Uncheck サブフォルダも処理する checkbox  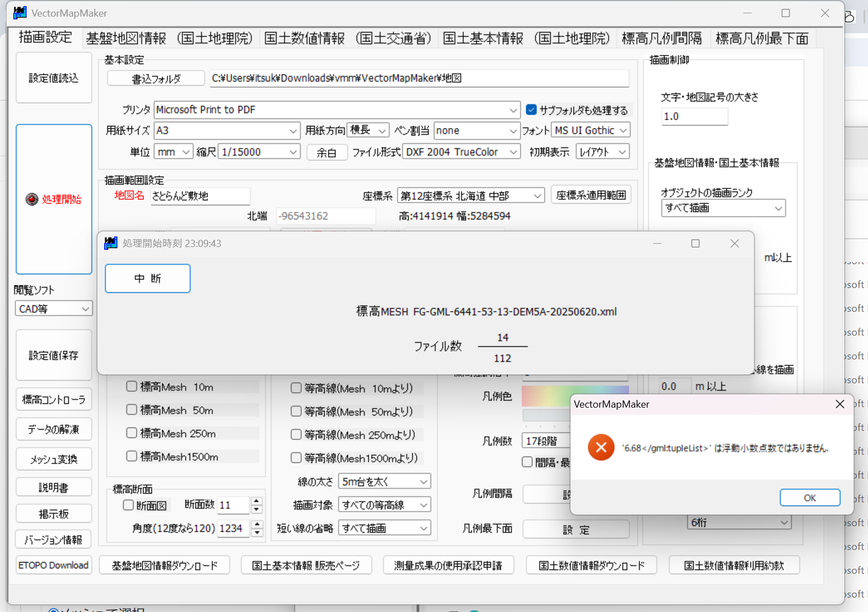click(x=531, y=110)
